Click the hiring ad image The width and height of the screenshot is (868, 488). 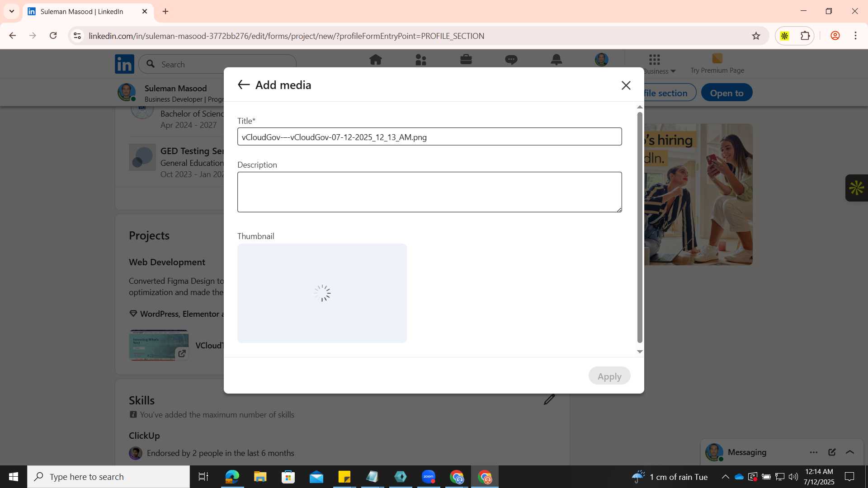[698, 194]
